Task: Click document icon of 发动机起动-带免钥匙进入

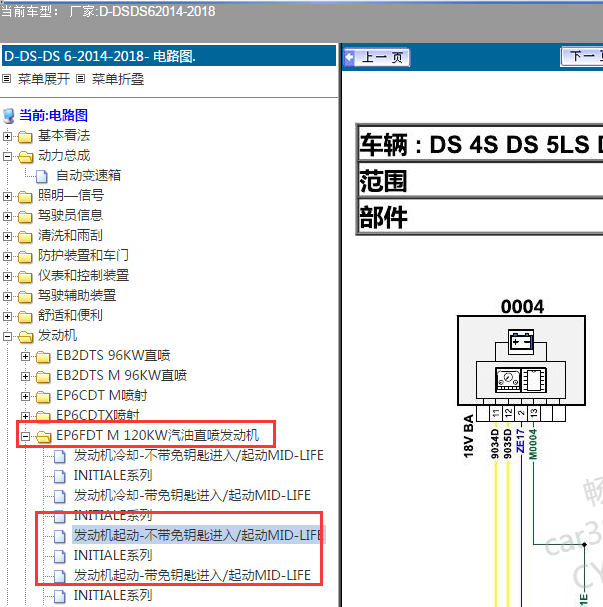Action: (60, 576)
